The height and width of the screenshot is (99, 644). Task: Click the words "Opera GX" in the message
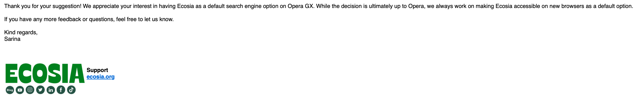[x=300, y=6]
